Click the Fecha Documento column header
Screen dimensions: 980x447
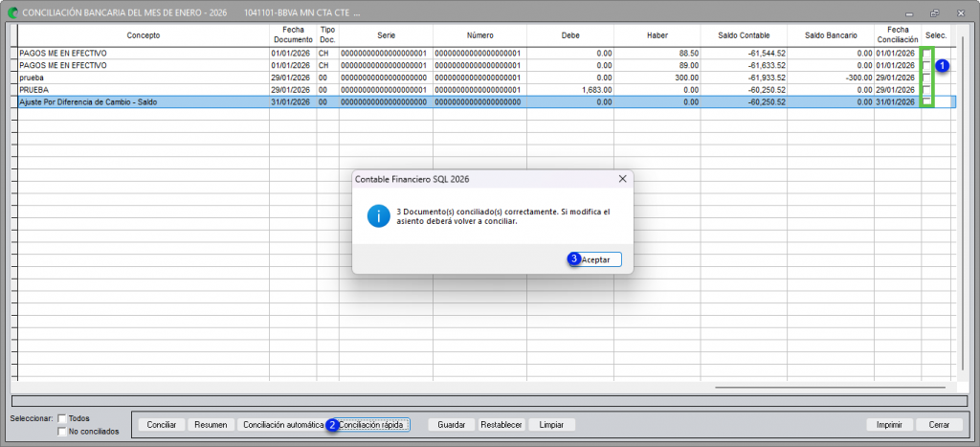(293, 35)
